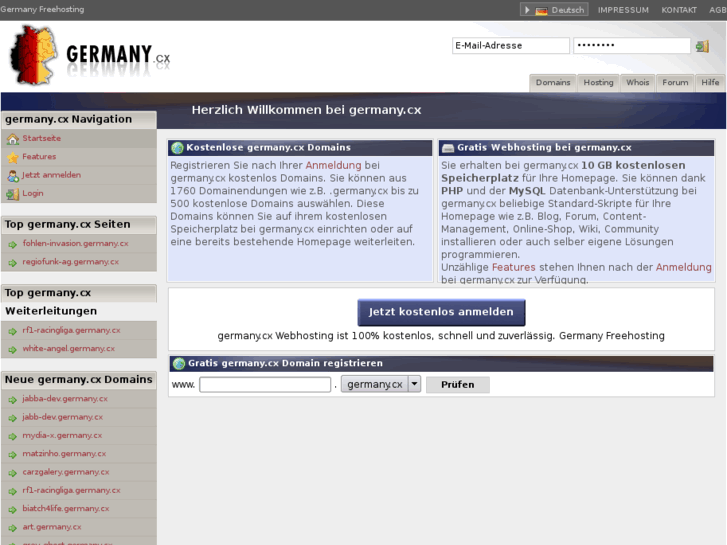
Task: Click the user icon beside Jetzt anmelden
Action: (x=13, y=175)
